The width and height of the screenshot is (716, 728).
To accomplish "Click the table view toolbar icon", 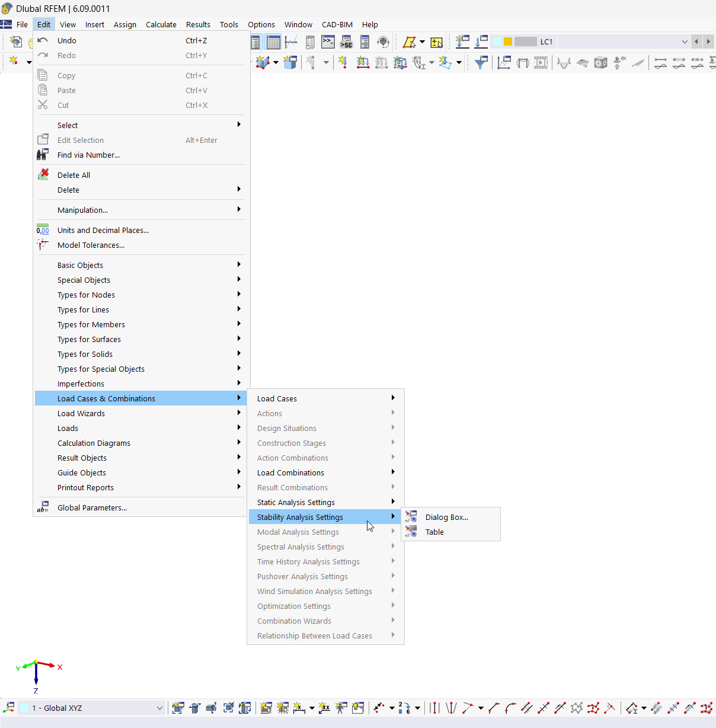I will (273, 42).
